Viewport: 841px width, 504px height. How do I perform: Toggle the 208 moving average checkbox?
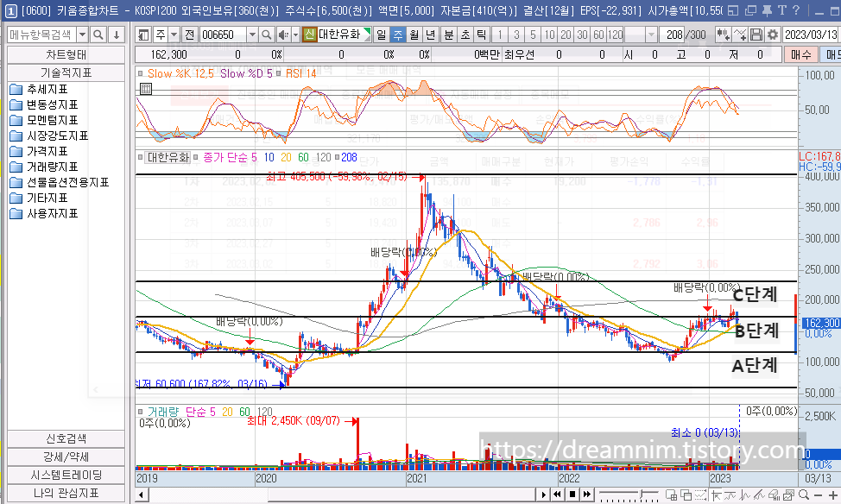[x=337, y=157]
